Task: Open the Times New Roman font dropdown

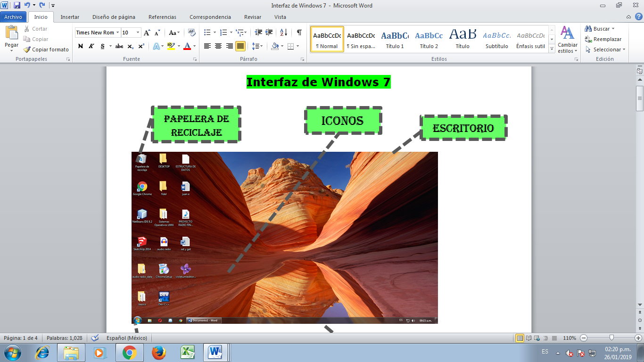Action: coord(118,33)
